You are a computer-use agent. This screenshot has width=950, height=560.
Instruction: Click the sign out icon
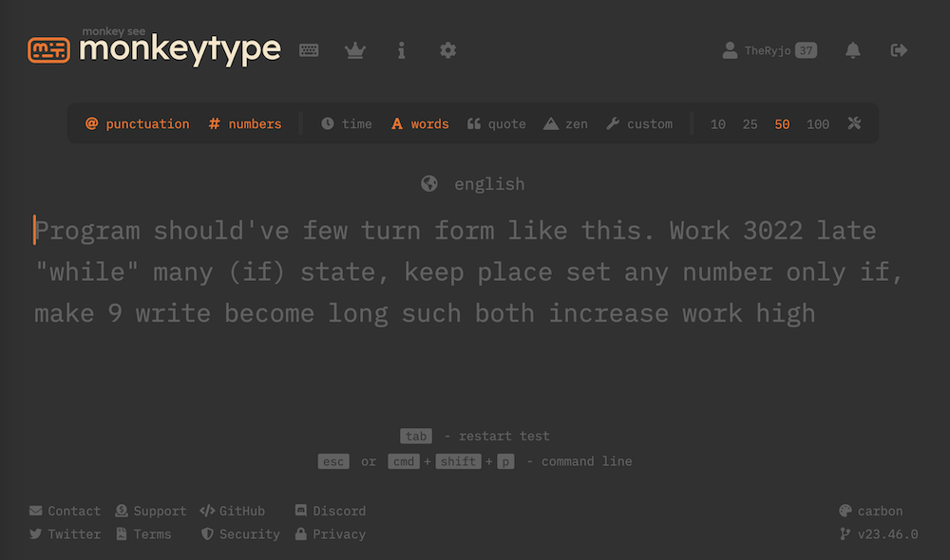[x=899, y=50]
